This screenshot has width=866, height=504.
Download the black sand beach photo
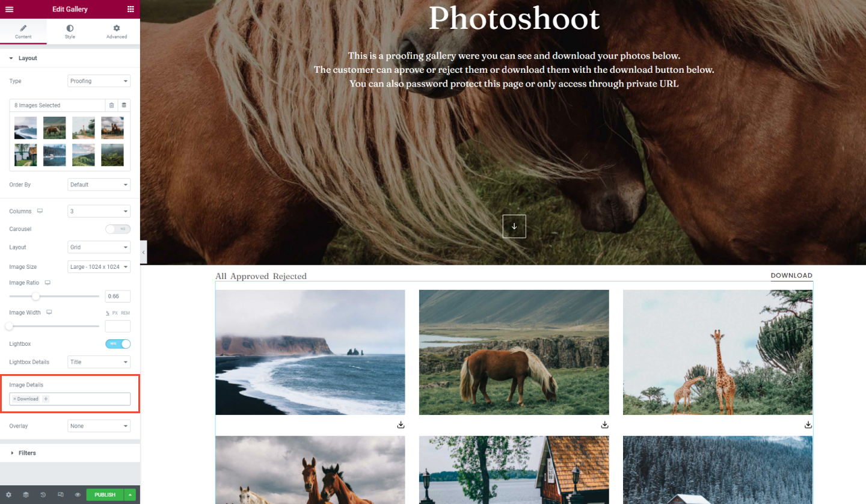pos(401,425)
